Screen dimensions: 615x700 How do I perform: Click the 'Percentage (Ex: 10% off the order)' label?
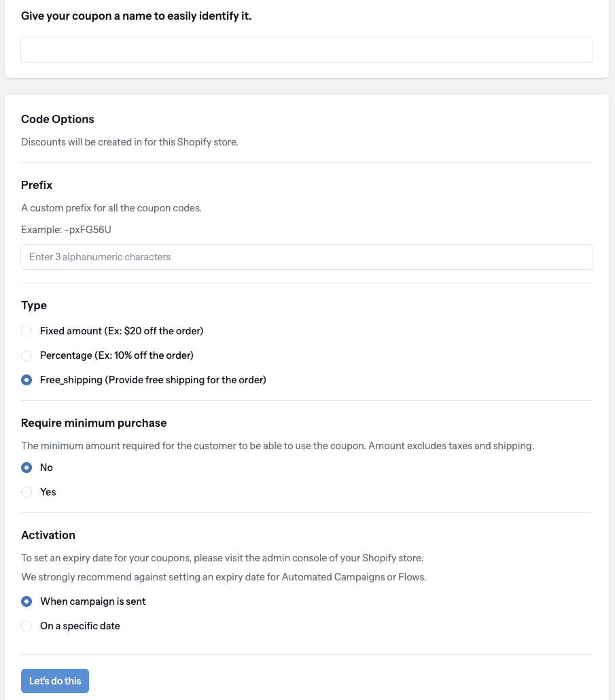116,355
